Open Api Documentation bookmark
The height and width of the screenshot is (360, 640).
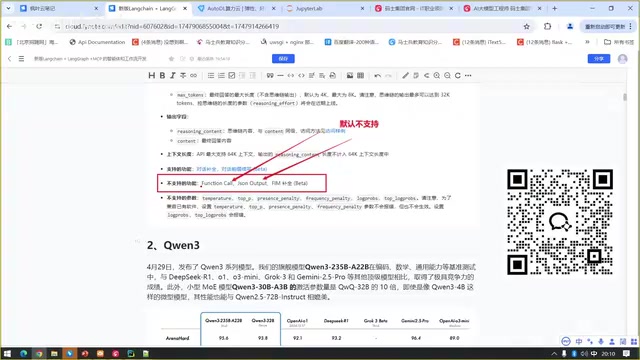click(x=97, y=42)
